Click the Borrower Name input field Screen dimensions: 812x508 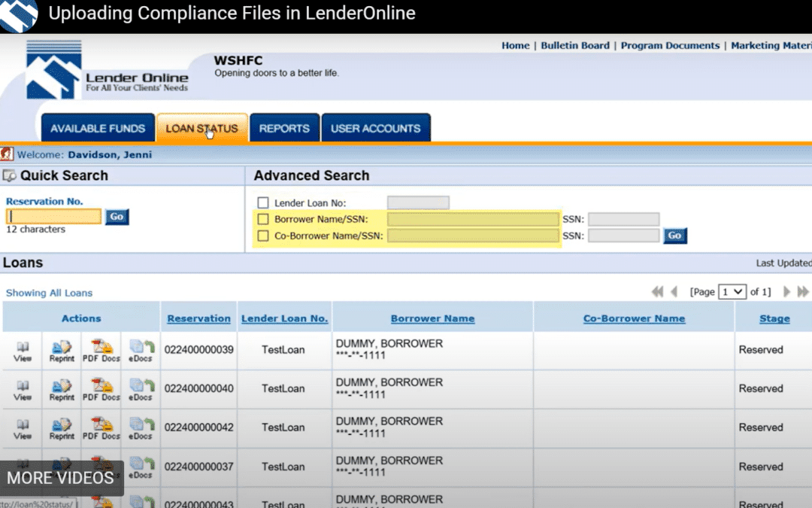tap(474, 219)
